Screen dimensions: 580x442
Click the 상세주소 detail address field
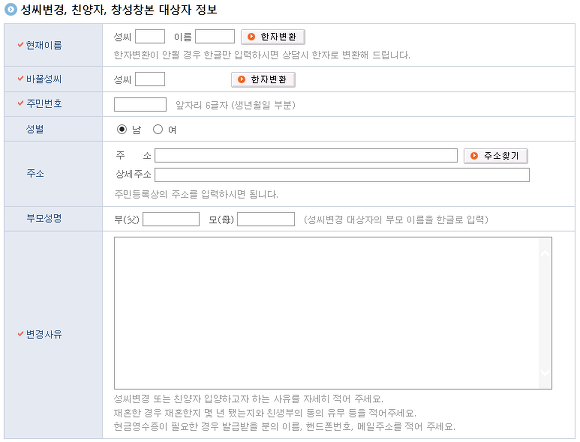pos(342,175)
